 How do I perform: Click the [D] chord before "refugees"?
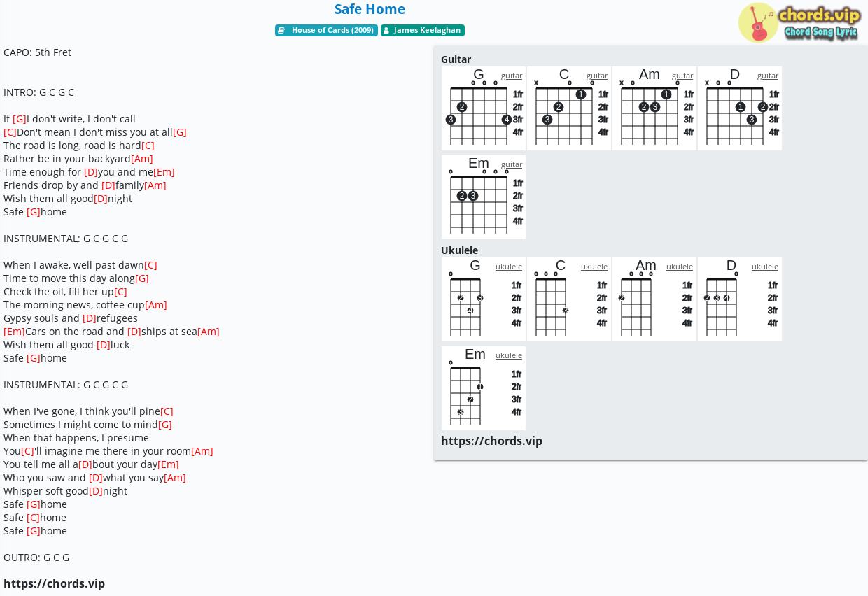(x=90, y=318)
